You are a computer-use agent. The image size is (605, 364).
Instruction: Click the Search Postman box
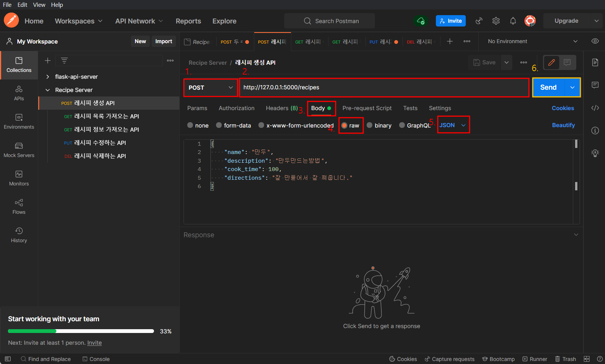[x=330, y=21]
